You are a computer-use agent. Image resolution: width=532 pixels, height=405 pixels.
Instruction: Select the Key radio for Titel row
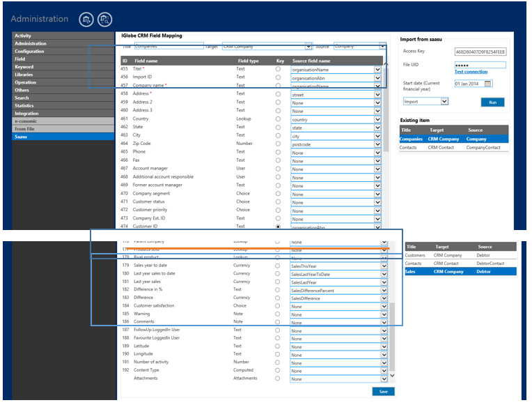[x=279, y=69]
